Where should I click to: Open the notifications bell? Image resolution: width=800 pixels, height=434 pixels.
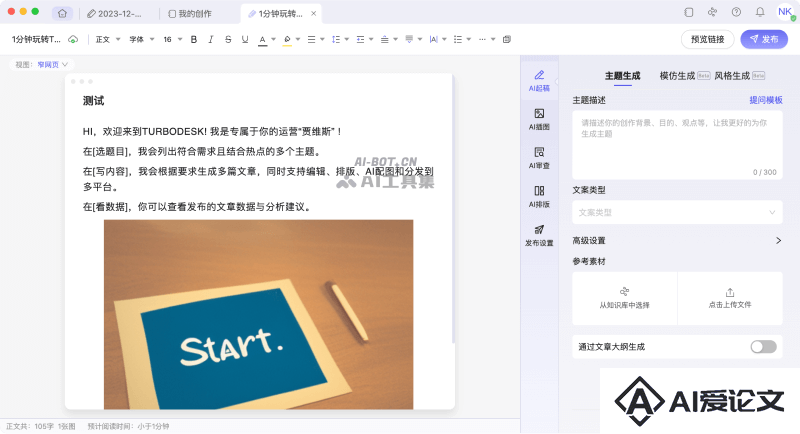(x=760, y=12)
